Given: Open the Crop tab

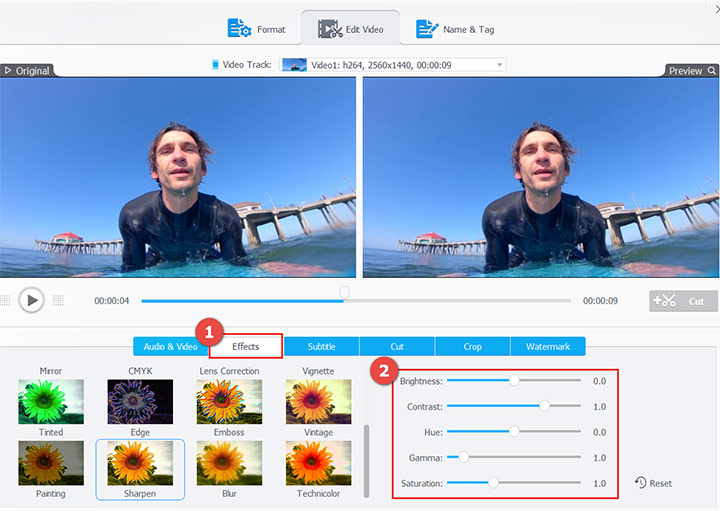Looking at the screenshot, I should pos(472,347).
